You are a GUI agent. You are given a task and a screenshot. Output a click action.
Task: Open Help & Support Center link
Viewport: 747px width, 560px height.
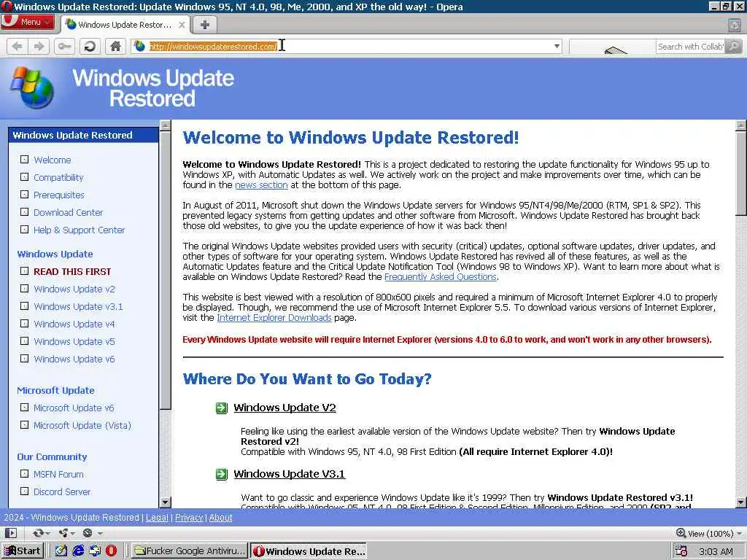point(79,230)
